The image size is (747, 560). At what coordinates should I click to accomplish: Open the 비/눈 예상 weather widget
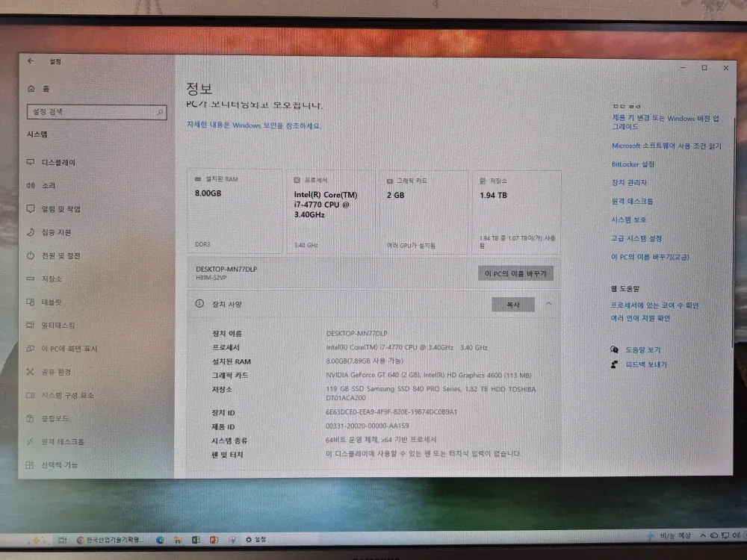669,535
